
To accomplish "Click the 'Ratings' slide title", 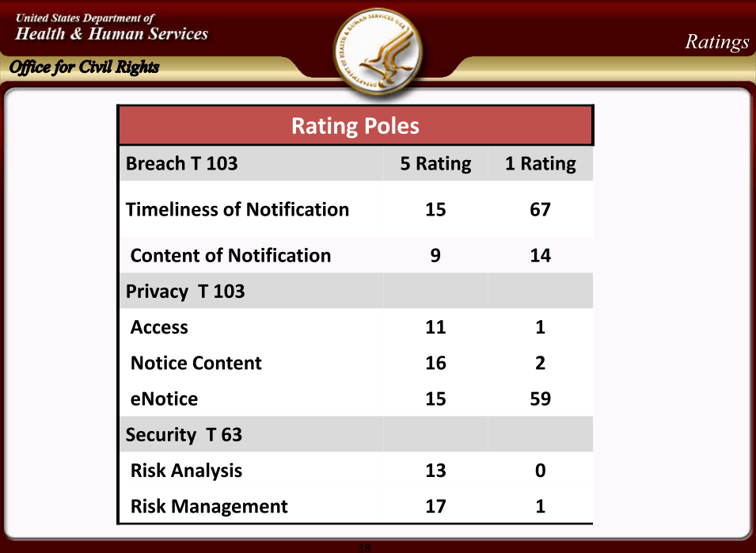I will (717, 43).
